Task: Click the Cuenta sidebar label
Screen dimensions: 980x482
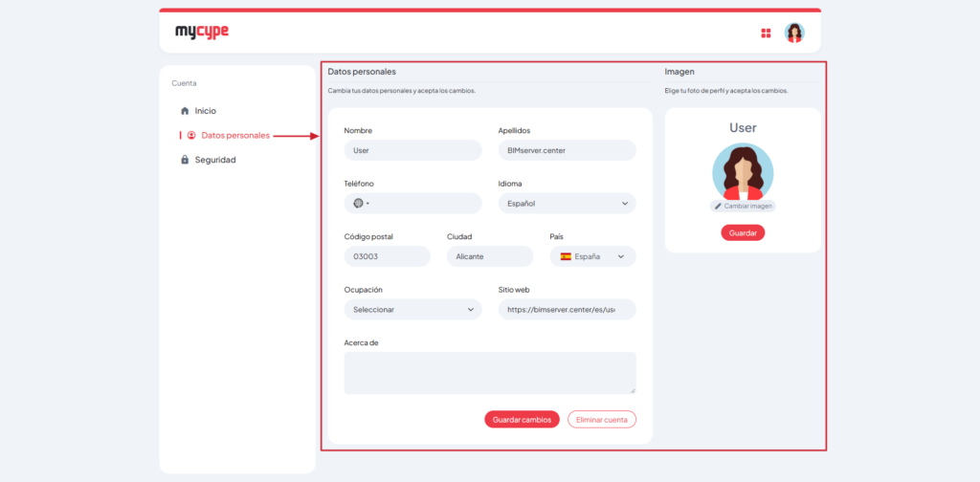Action: pos(184,83)
